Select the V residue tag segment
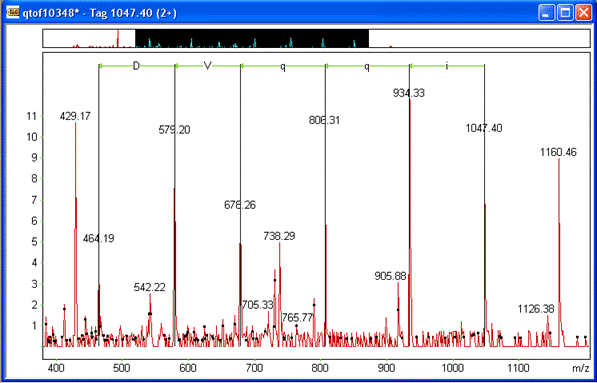Screen dimensions: 597x383 point(208,66)
